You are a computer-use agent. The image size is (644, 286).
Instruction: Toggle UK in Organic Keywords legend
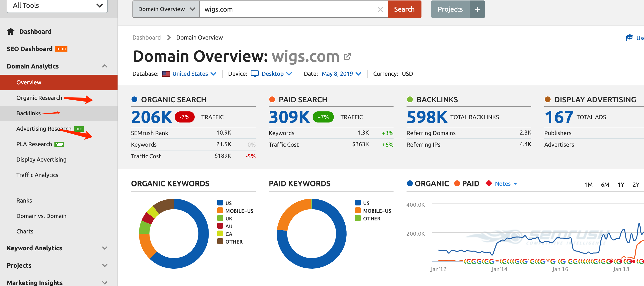coord(225,218)
